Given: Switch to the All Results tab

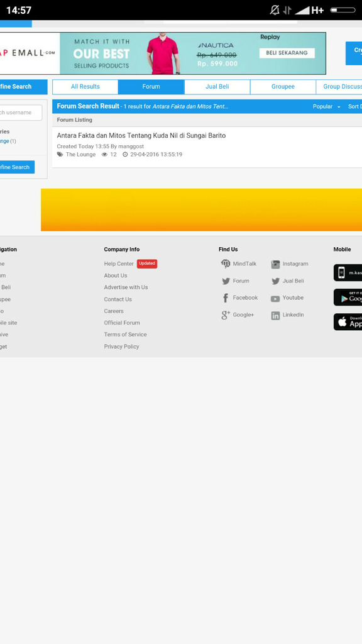Looking at the screenshot, I should tap(85, 87).
